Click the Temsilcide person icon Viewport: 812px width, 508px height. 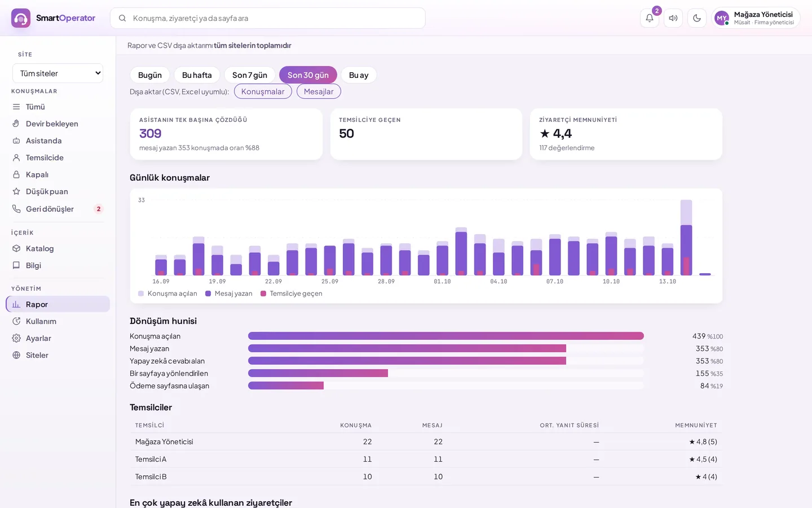tap(16, 157)
